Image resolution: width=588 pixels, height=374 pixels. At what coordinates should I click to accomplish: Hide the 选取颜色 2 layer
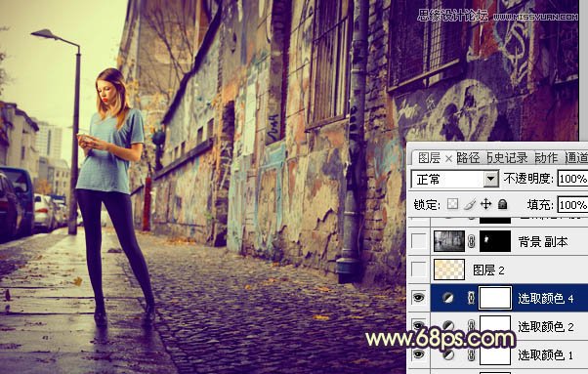pyautogui.click(x=418, y=325)
